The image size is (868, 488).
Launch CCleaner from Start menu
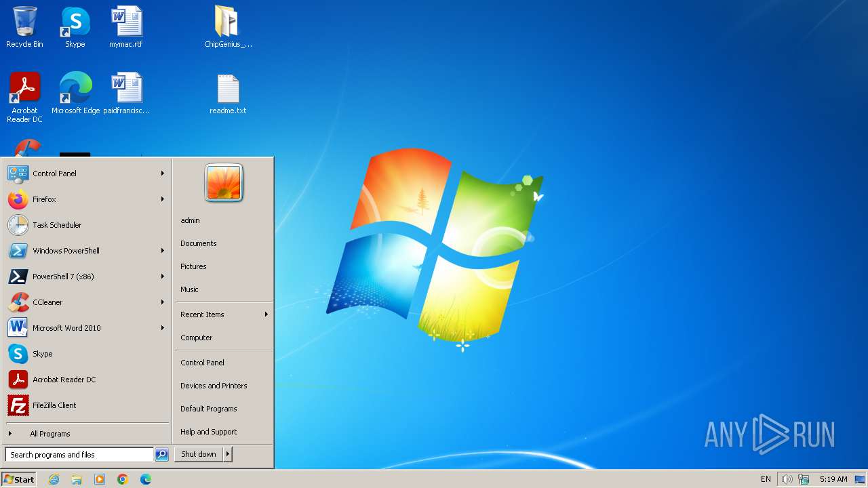[86, 302]
